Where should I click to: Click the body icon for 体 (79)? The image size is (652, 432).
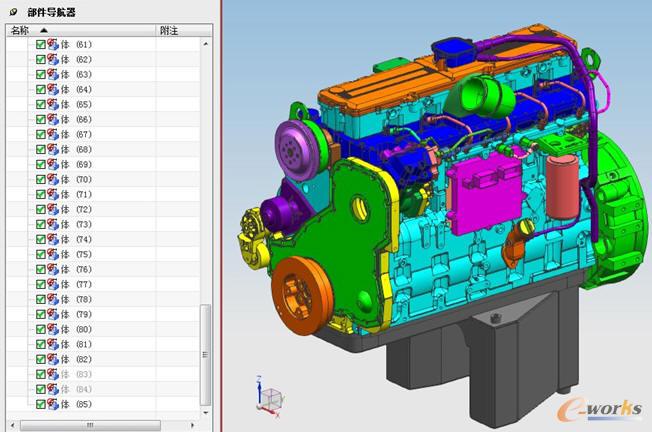[52, 315]
